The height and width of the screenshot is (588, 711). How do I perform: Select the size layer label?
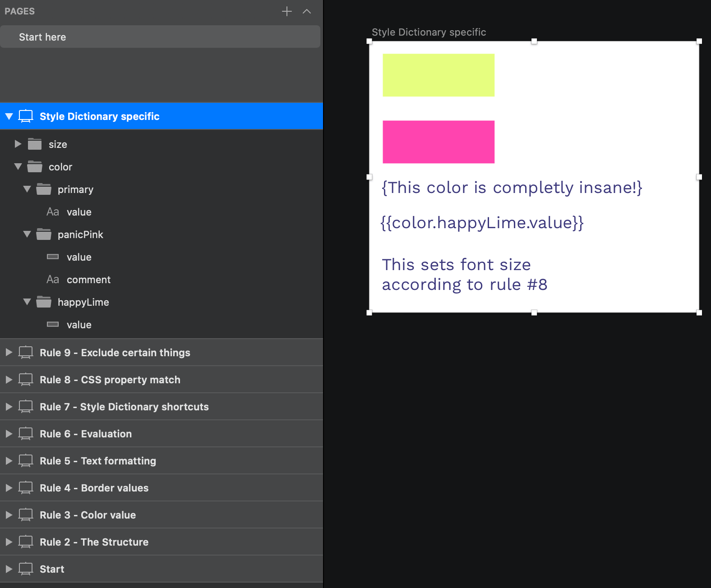click(58, 144)
